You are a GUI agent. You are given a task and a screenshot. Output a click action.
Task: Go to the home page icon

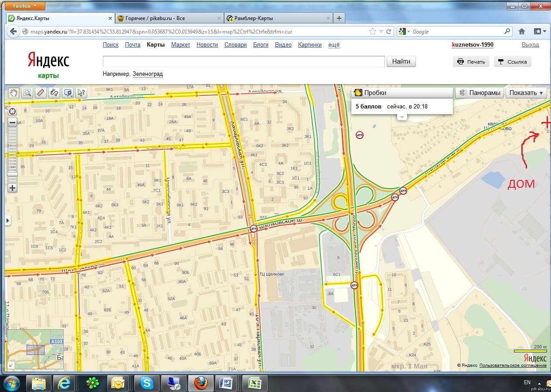point(522,31)
